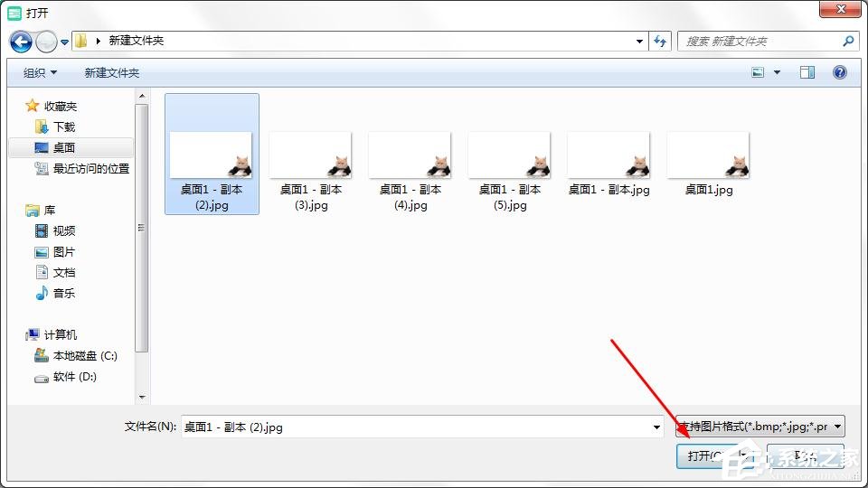The image size is (868, 488).
Task: Click the 下载 folder icon
Action: click(x=42, y=127)
